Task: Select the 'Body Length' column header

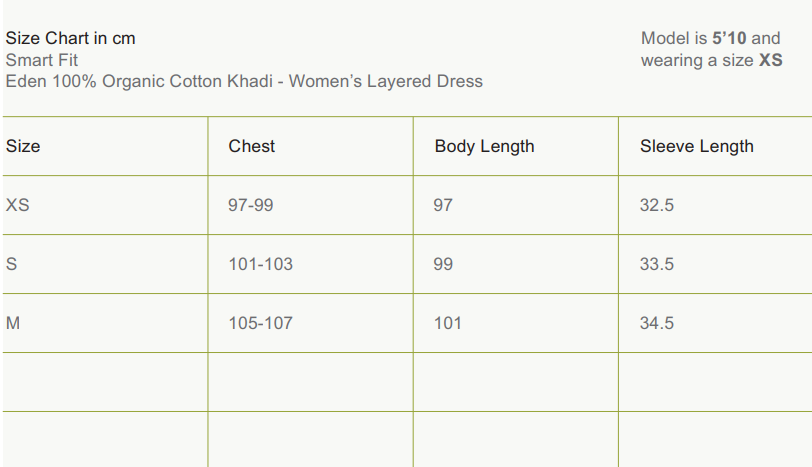Action: [484, 146]
